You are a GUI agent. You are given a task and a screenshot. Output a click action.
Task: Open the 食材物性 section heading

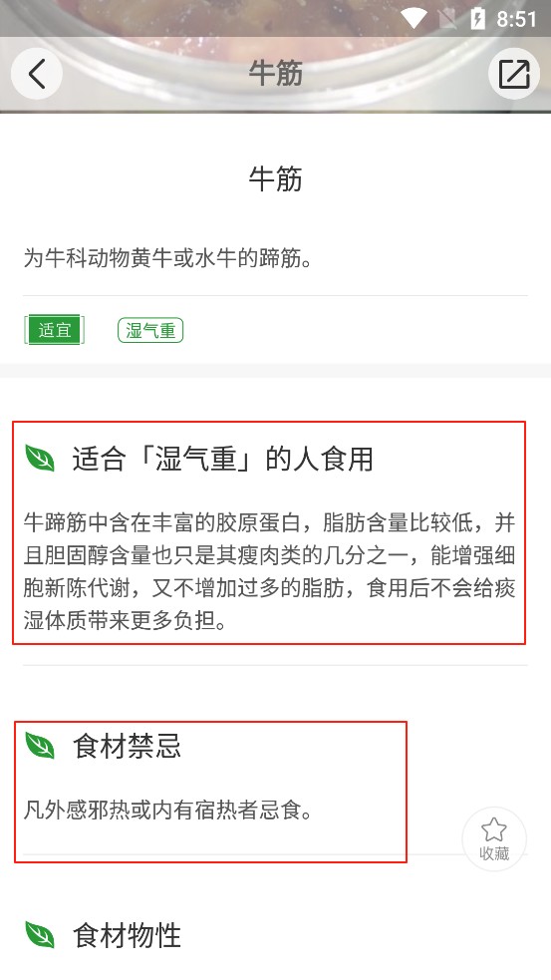point(127,935)
